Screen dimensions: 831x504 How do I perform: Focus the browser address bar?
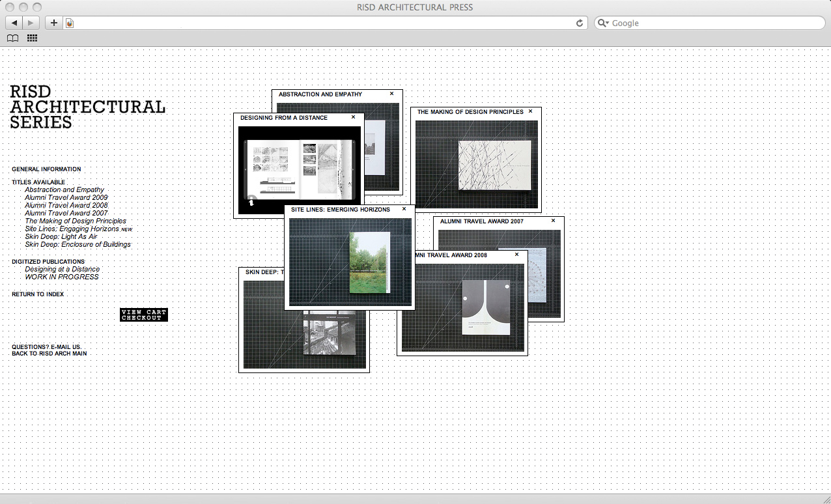(x=324, y=23)
